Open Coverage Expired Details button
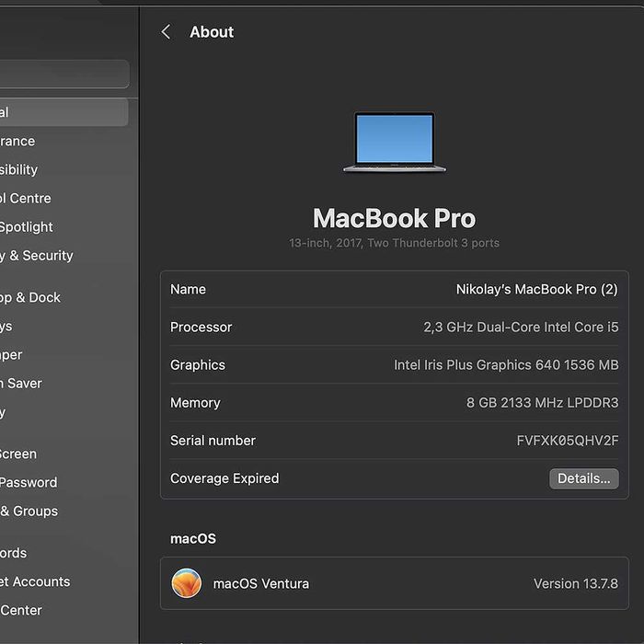Image resolution: width=644 pixels, height=644 pixels. tap(583, 478)
